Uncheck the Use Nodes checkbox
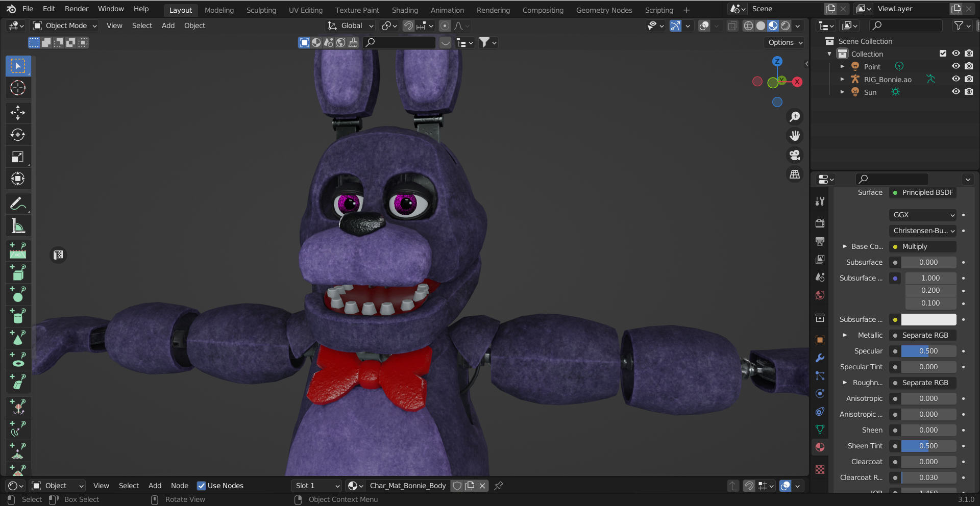The height and width of the screenshot is (506, 980). coord(201,486)
